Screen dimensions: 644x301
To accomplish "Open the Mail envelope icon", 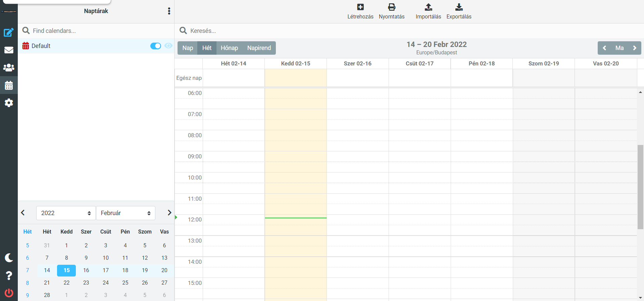I will click(9, 50).
